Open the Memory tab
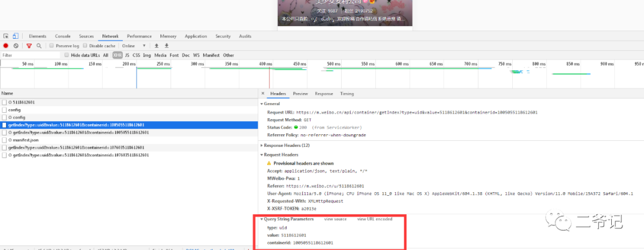Viewport: 644px width, 250px height. click(168, 36)
